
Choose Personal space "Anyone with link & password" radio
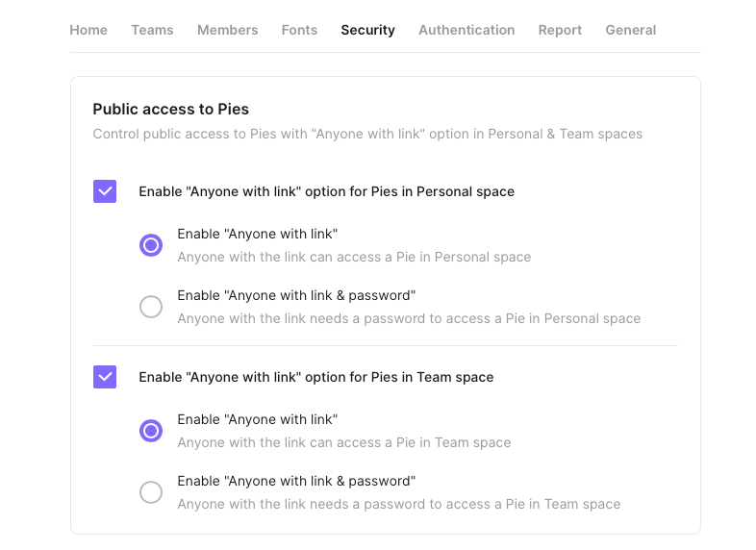(x=151, y=307)
